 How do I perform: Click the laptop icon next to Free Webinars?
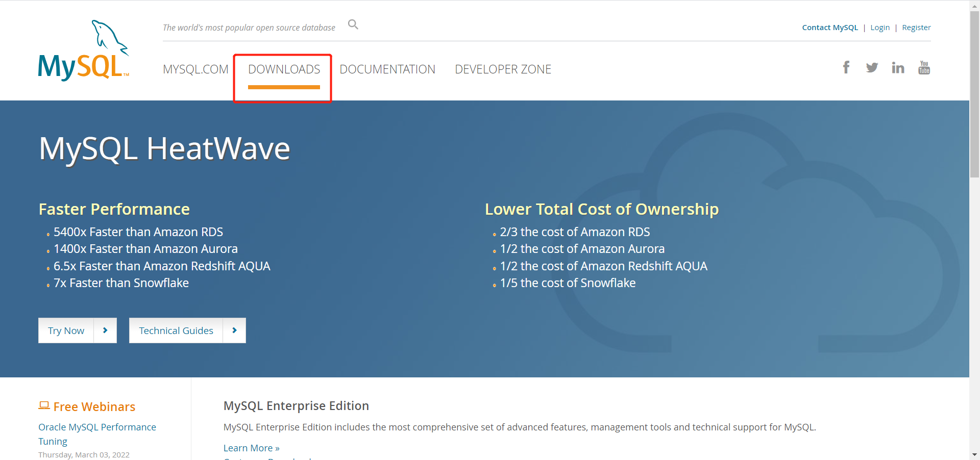point(44,405)
